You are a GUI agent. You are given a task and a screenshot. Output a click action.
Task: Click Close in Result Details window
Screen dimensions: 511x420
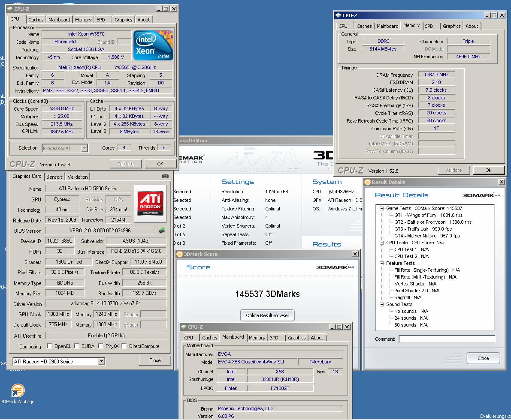click(x=483, y=358)
